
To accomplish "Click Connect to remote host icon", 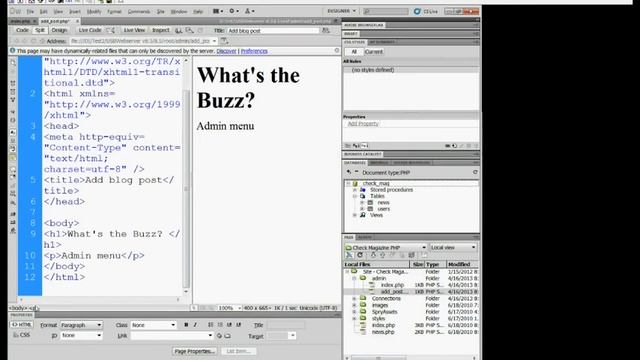I will 349,255.
